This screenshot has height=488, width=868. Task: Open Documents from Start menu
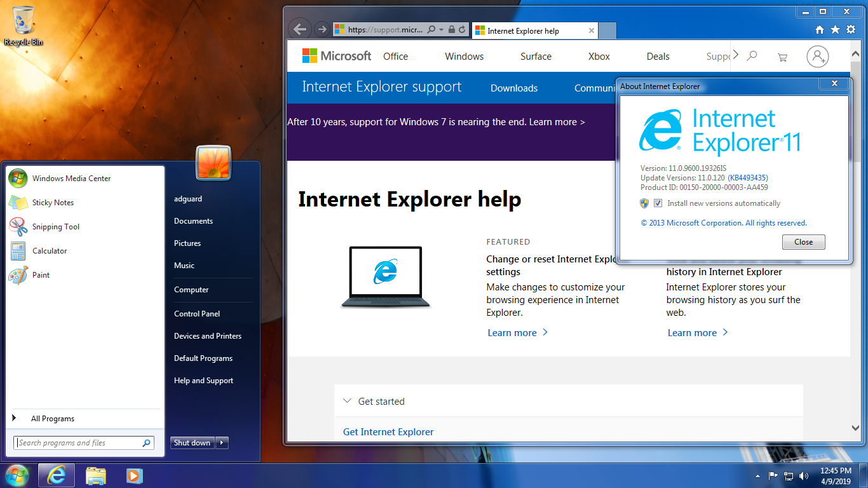point(193,221)
